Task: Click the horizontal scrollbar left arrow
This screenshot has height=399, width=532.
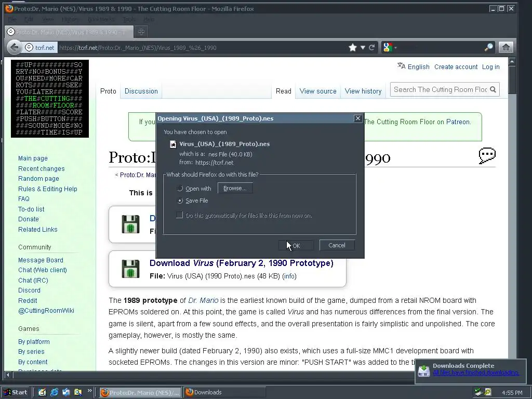Action: coord(8,375)
